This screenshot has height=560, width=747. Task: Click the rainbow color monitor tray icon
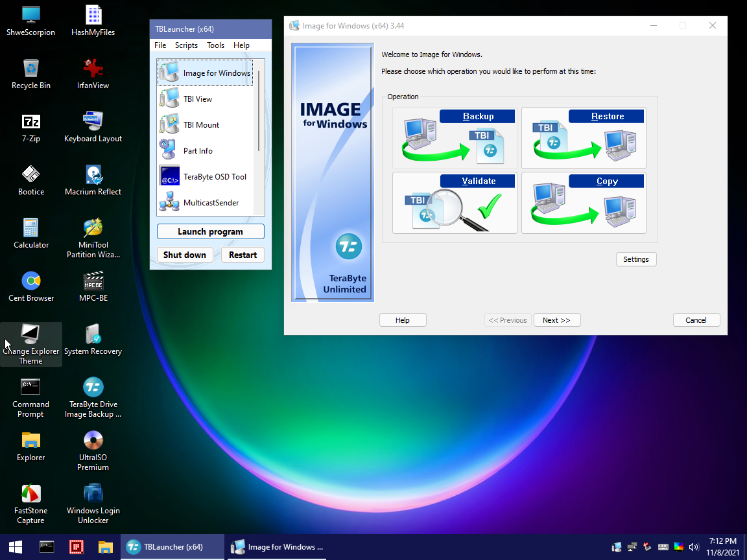(x=678, y=547)
